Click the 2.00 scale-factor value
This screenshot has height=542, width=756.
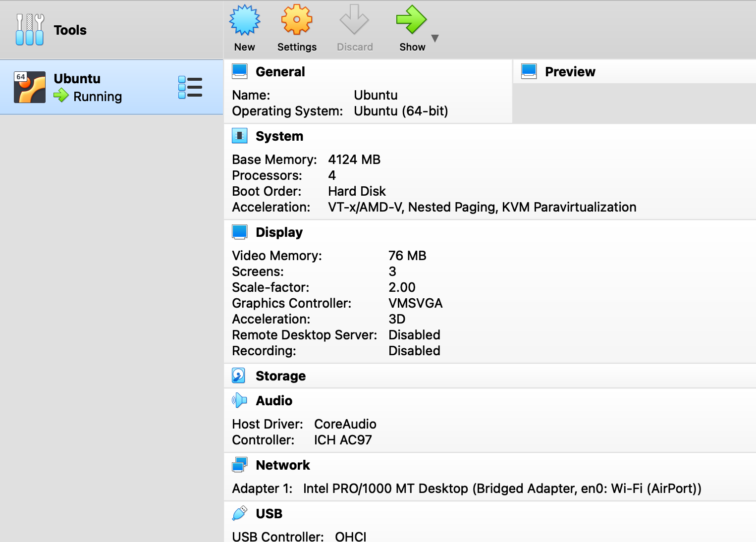click(x=402, y=287)
